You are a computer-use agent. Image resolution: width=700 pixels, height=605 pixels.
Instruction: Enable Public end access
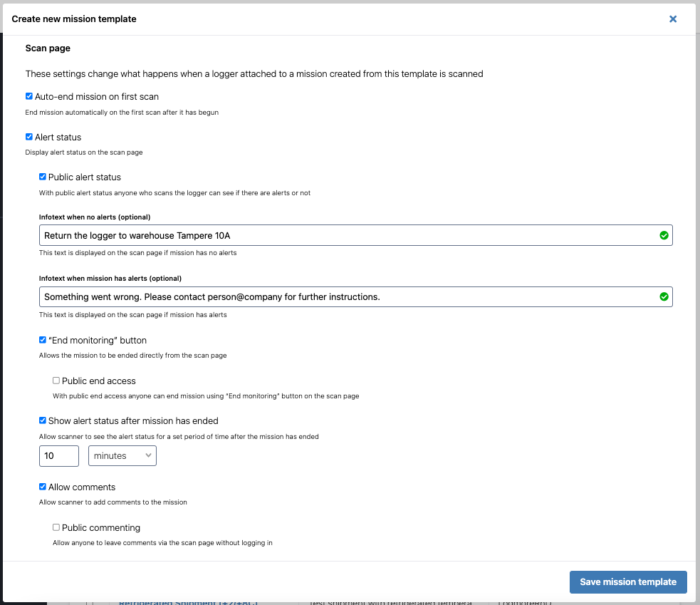56,380
